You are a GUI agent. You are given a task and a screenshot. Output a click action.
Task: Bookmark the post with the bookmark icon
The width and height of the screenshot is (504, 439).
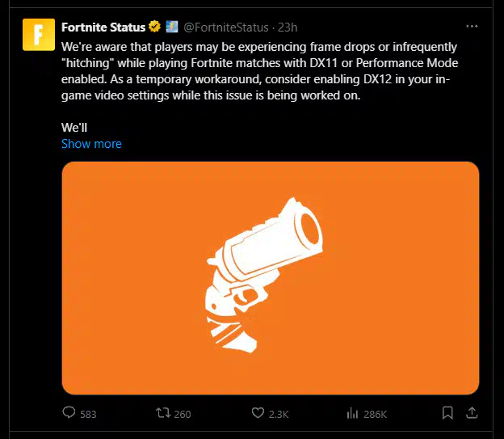(x=447, y=413)
